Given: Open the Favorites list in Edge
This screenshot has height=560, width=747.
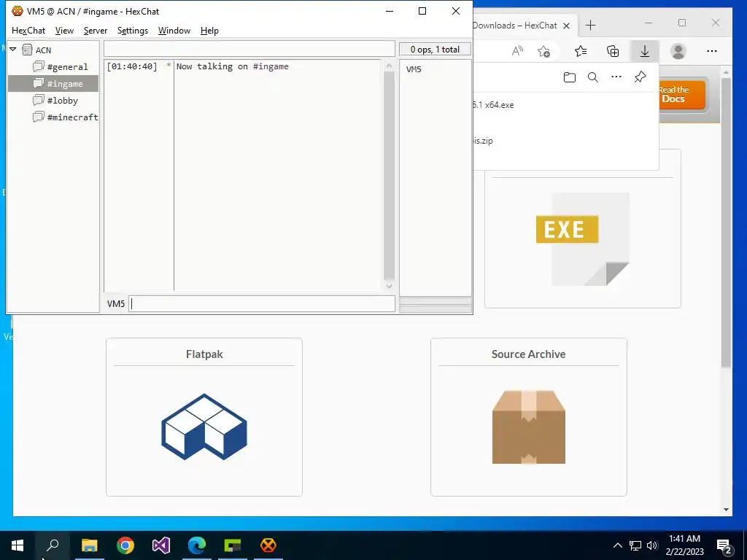Looking at the screenshot, I should tap(581, 51).
